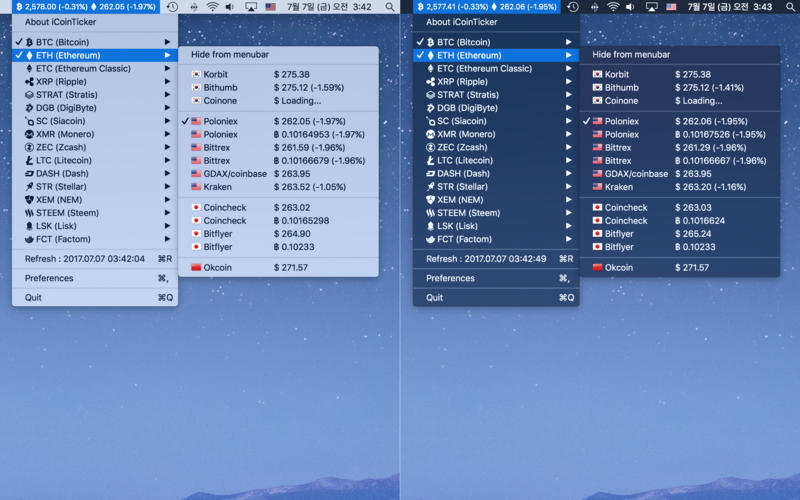Viewport: 800px width, 500px height.
Task: Click the Spotlight search icon in the light menu bar
Action: (x=389, y=7)
